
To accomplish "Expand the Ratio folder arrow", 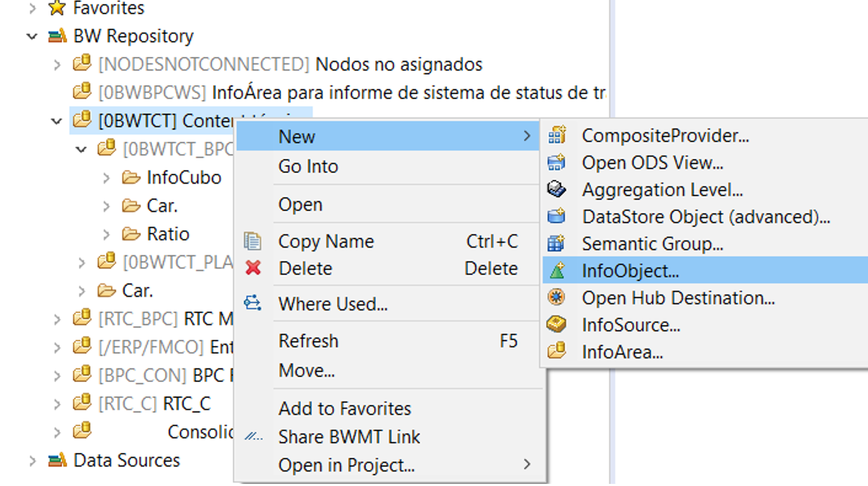I will pyautogui.click(x=107, y=234).
